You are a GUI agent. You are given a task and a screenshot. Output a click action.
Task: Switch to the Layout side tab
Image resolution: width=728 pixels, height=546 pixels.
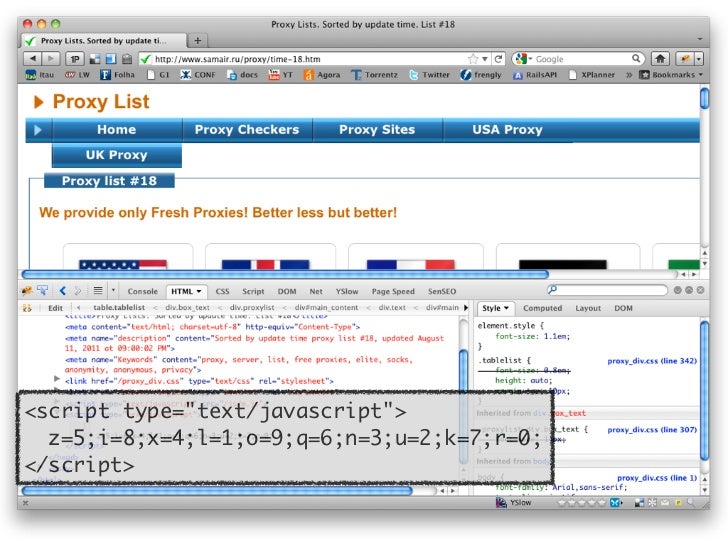[x=588, y=308]
